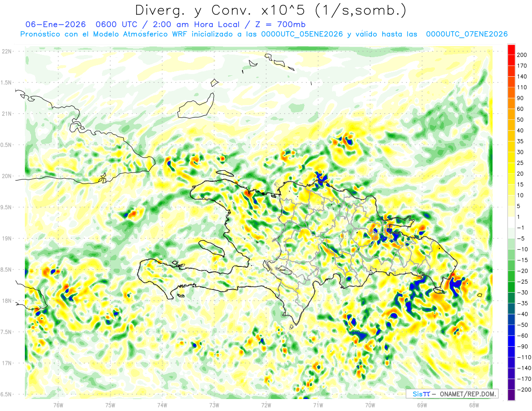Click the bottom purple colorbar band below -200
Viewport: 532px width, 411px height.
[x=511, y=395]
